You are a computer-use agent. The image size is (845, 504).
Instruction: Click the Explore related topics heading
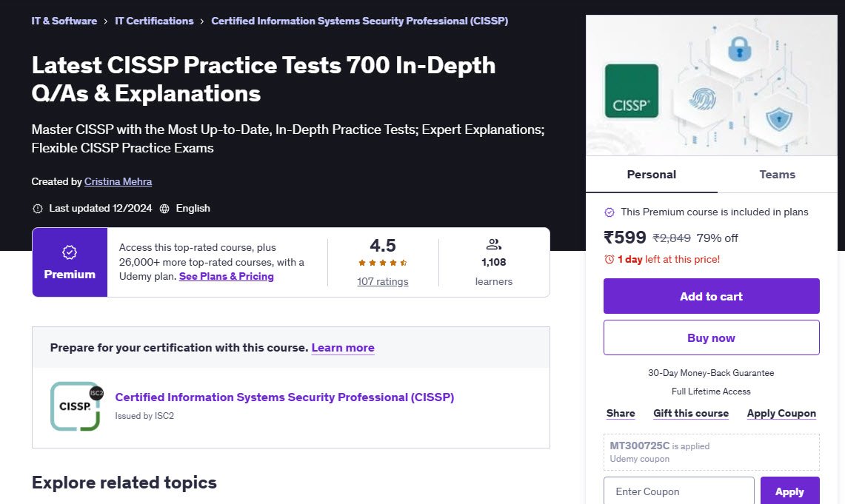(124, 483)
